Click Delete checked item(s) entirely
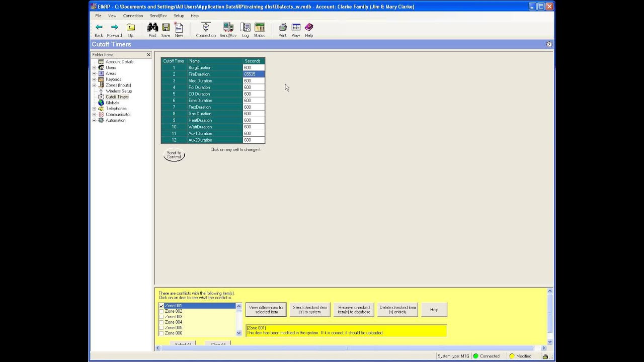Viewport: 644px width, 362px height. 397,310
